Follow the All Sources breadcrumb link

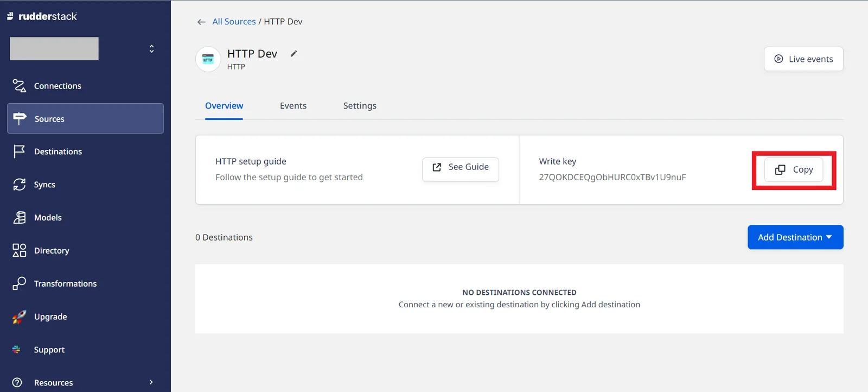click(234, 22)
